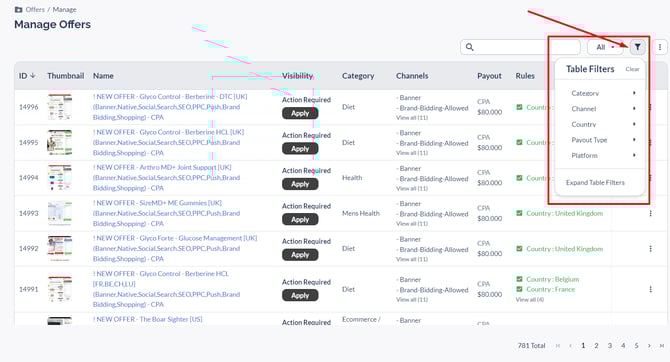This screenshot has height=362, width=670.
Task: Click the Offers breadcrumb link
Action: [x=35, y=9]
